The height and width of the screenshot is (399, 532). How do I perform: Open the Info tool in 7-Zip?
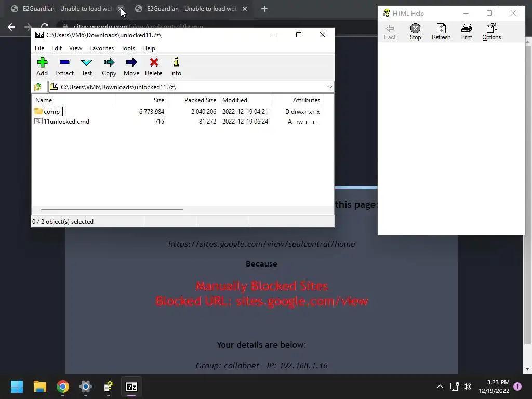click(176, 66)
